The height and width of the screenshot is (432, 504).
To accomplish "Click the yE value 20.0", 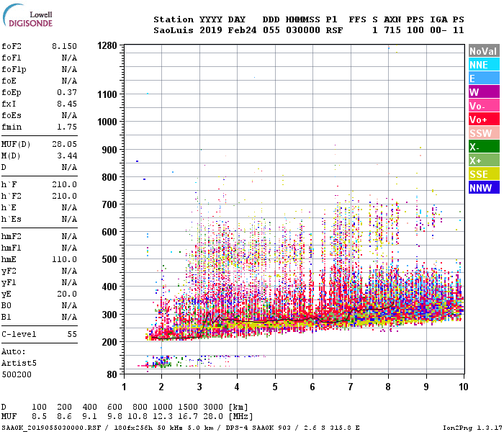I will point(67,294).
